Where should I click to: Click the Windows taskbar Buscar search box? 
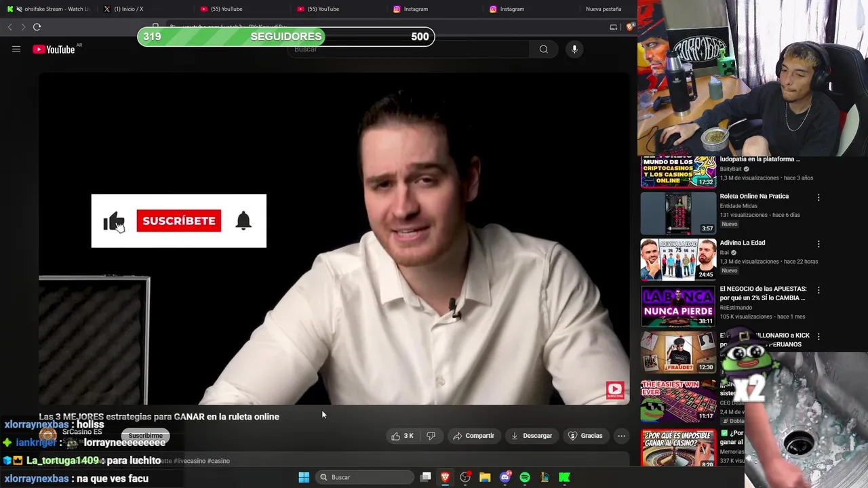coord(365,477)
